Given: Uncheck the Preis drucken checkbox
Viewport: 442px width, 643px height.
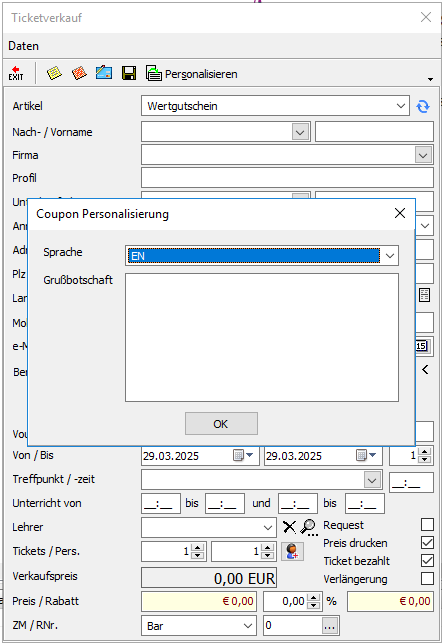Looking at the screenshot, I should [x=427, y=543].
